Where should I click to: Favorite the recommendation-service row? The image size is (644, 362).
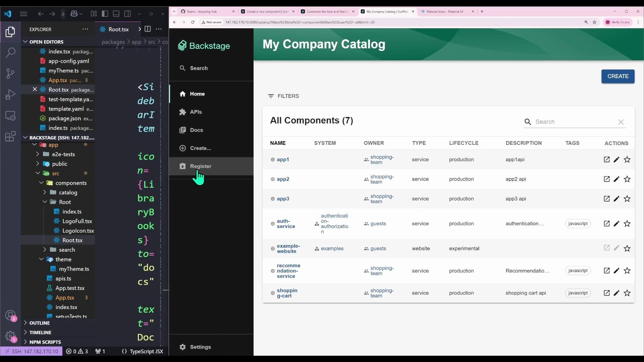coord(627,271)
